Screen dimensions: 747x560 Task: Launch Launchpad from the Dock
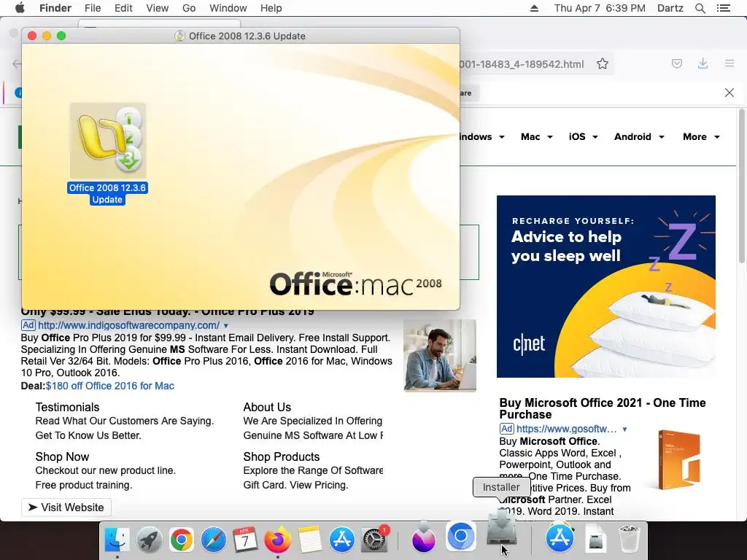(x=149, y=540)
